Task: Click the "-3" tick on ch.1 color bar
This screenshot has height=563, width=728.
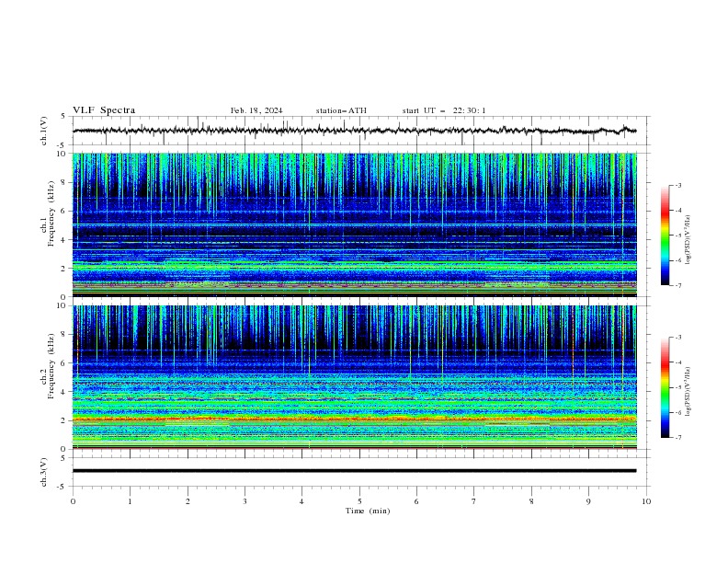Action: pos(678,185)
